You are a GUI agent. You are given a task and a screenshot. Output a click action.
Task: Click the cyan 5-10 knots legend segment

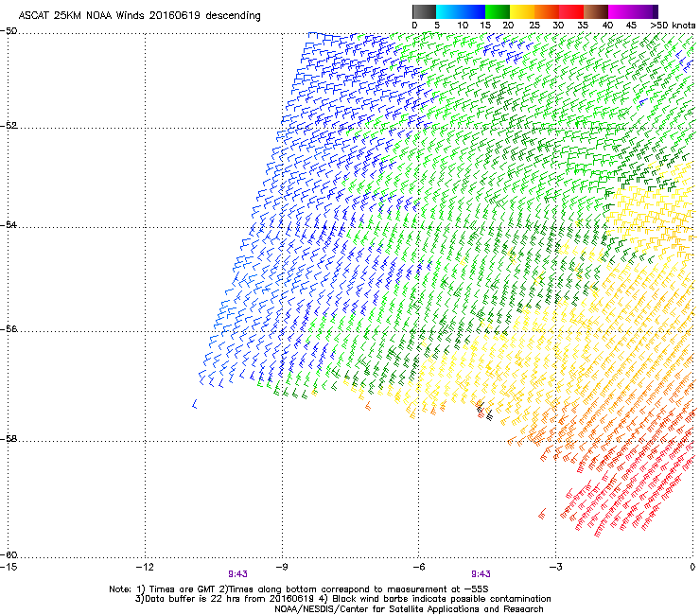click(x=448, y=11)
